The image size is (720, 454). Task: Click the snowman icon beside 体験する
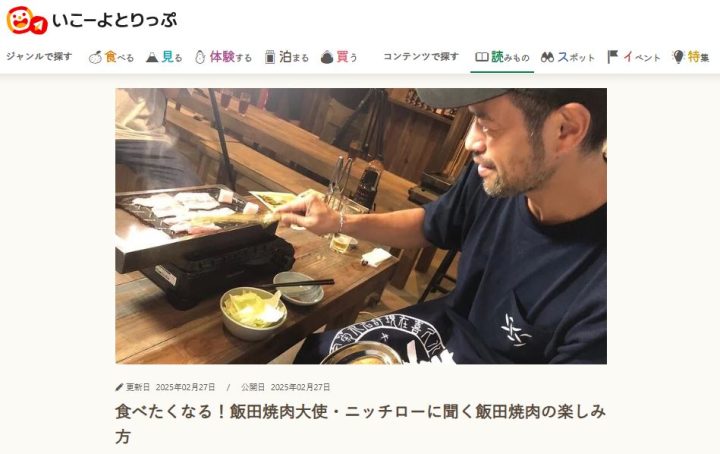click(200, 57)
